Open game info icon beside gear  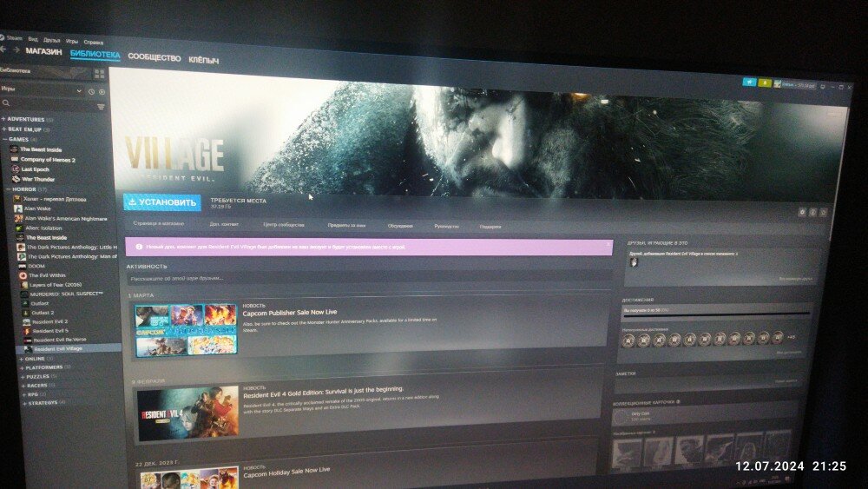[x=813, y=212]
